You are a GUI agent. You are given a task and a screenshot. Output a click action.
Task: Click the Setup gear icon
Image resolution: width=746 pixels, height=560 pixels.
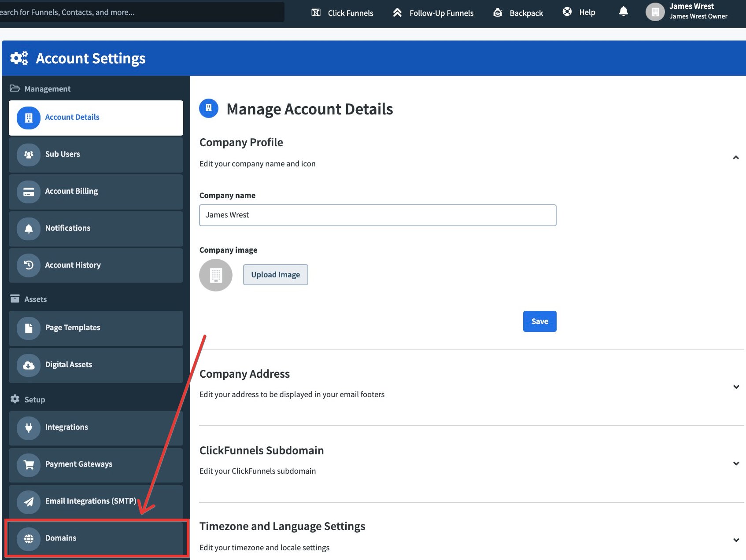(x=15, y=399)
